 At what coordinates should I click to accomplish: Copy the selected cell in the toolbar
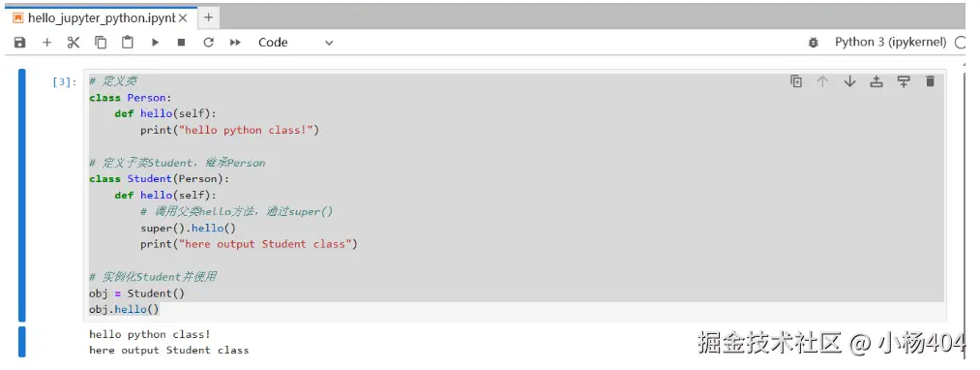coord(101,43)
